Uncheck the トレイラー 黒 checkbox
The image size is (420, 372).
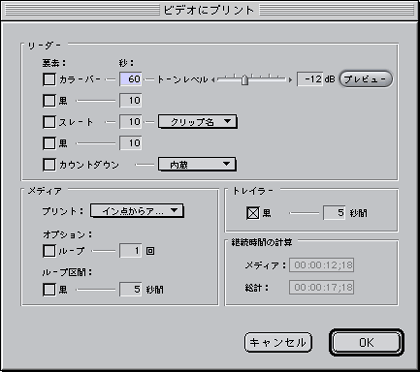pyautogui.click(x=253, y=213)
